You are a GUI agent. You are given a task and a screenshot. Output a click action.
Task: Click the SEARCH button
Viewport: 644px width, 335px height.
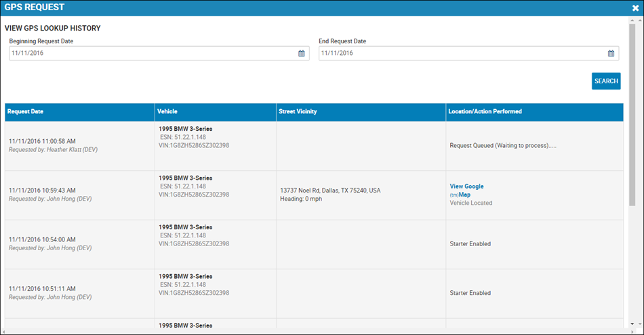[x=606, y=81]
